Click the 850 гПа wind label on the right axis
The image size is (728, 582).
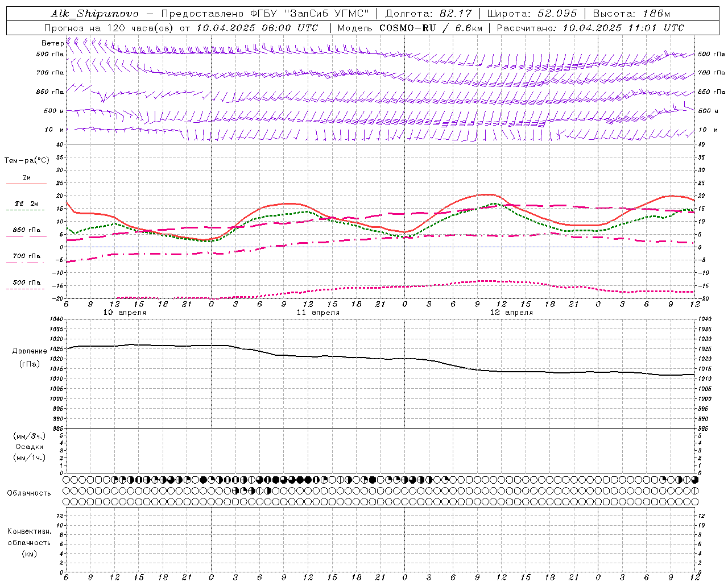click(x=712, y=92)
